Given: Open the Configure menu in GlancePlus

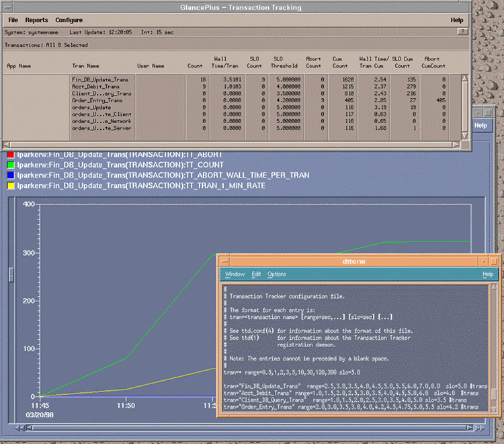Looking at the screenshot, I should tap(69, 20).
